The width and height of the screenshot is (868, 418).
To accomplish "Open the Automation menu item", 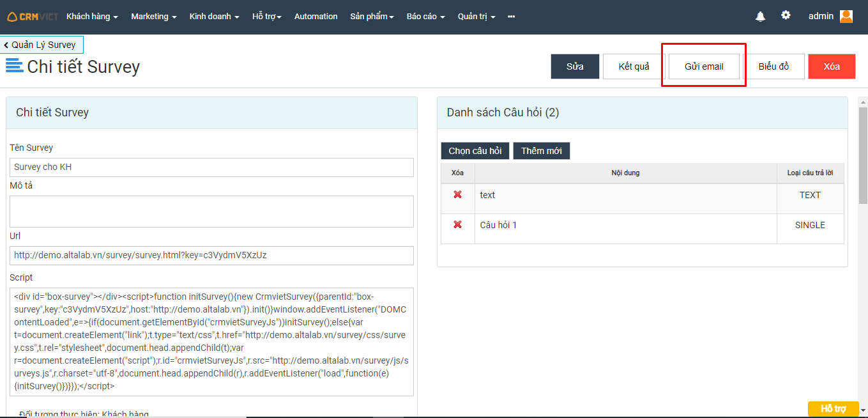I will coord(316,17).
